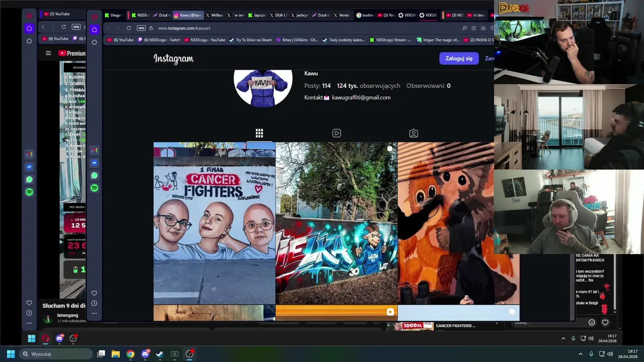The width and height of the screenshot is (644, 362).
Task: Open the latwogang channel name
Action: [68, 315]
